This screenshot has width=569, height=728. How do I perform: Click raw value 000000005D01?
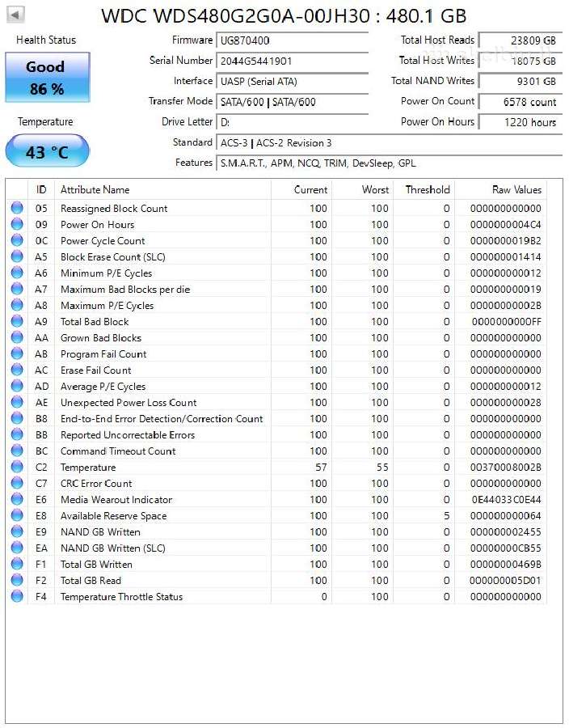[x=505, y=580]
